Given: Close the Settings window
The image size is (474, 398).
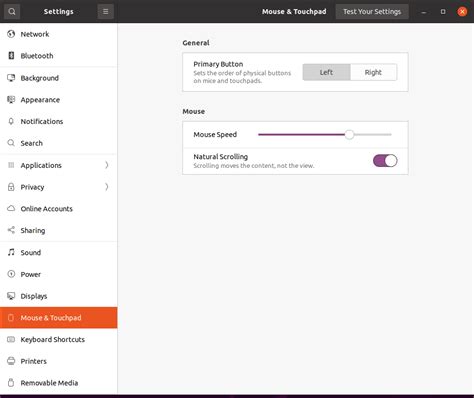Looking at the screenshot, I should pos(462,12).
